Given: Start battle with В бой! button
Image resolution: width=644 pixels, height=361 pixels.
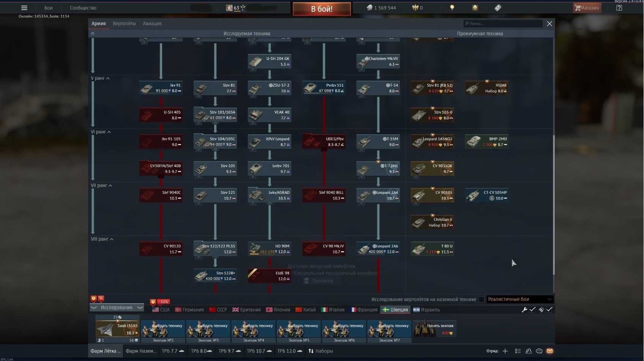Looking at the screenshot, I should (322, 9).
